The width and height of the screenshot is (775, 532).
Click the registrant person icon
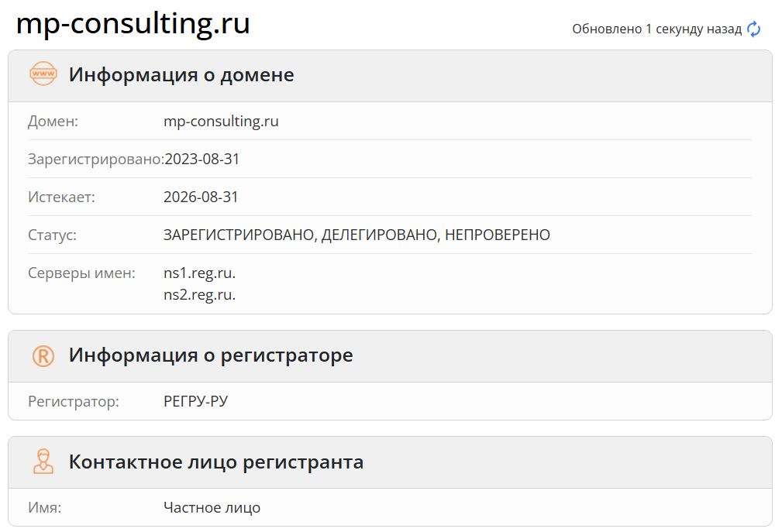[43, 462]
